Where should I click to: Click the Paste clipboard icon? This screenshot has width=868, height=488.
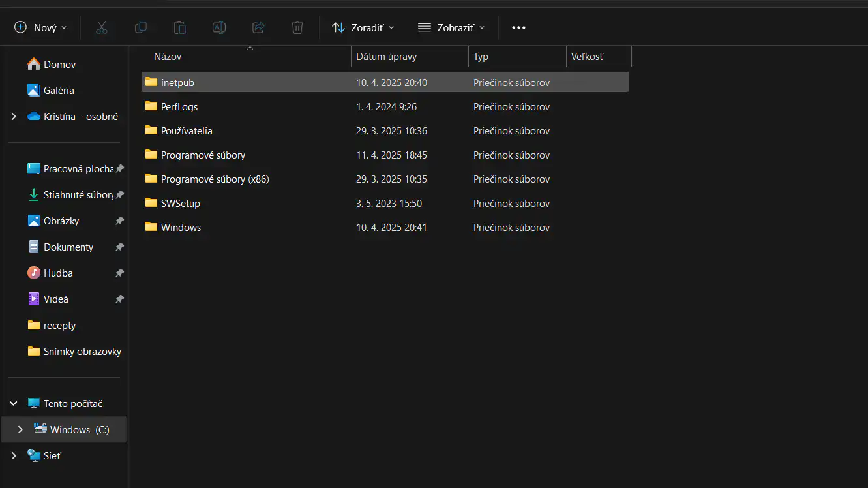[x=179, y=27]
